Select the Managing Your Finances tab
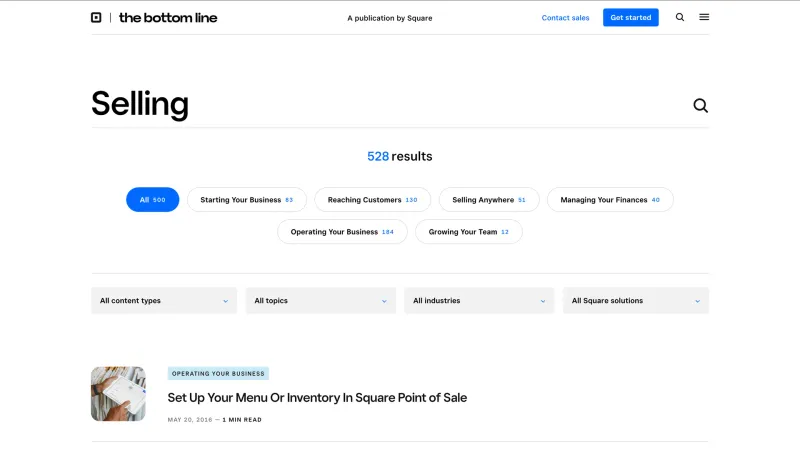Image resolution: width=800 pixels, height=450 pixels. tap(610, 199)
